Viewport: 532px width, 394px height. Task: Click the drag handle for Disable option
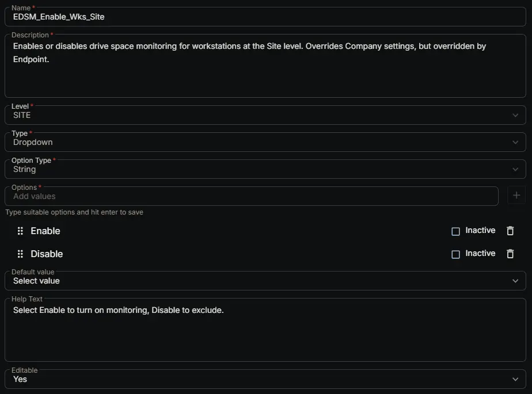coord(20,254)
